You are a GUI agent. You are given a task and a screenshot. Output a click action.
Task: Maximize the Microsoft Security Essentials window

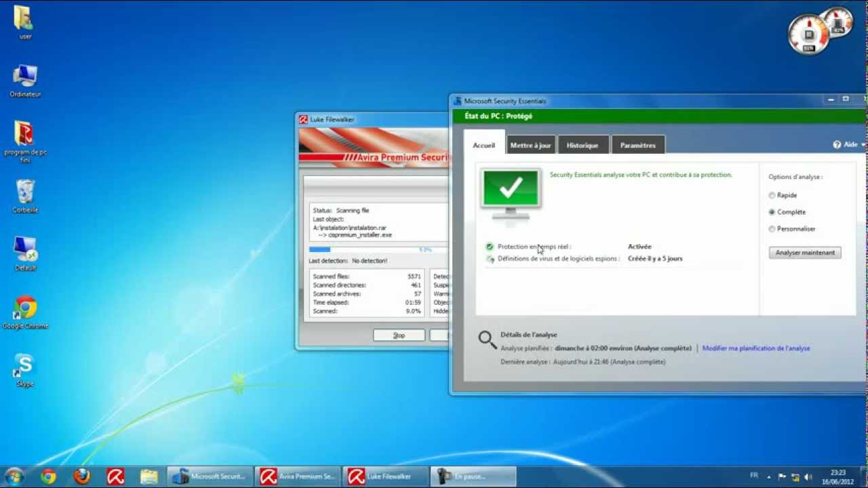point(846,100)
